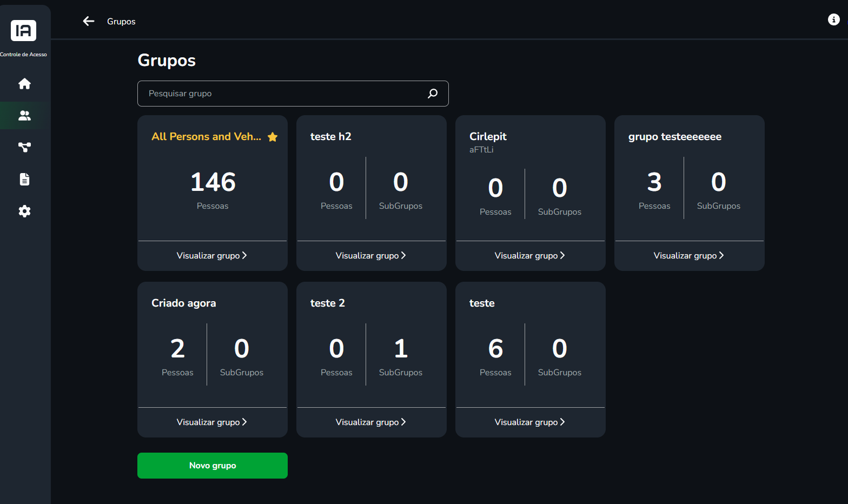Click Visualizar grupo on teste 2 card
This screenshot has height=504, width=848.
coord(371,422)
